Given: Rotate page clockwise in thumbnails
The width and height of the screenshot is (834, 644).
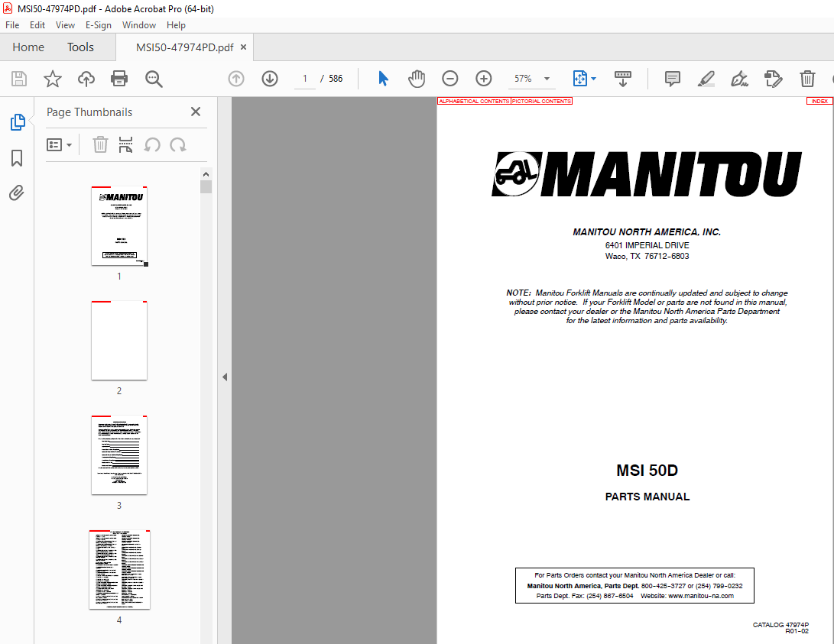Looking at the screenshot, I should (x=177, y=144).
